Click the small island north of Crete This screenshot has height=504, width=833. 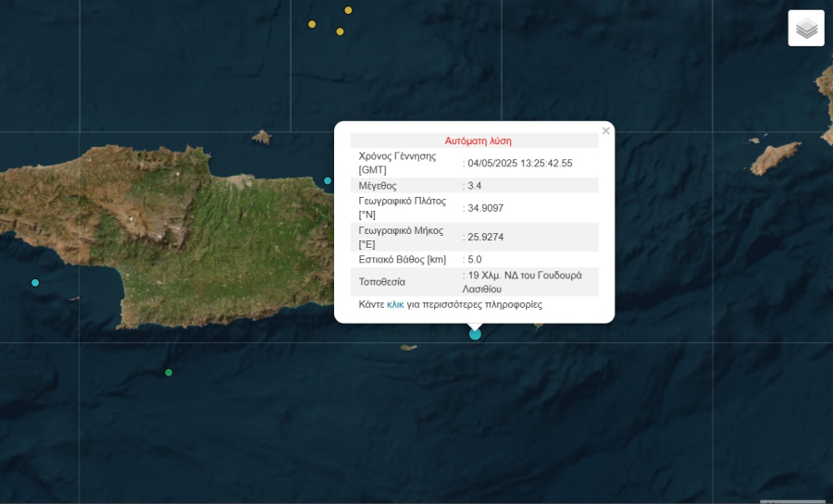click(262, 138)
